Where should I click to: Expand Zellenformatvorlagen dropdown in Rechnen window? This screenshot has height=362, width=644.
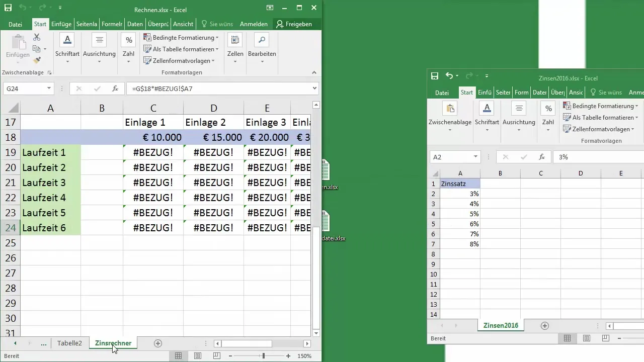click(180, 61)
